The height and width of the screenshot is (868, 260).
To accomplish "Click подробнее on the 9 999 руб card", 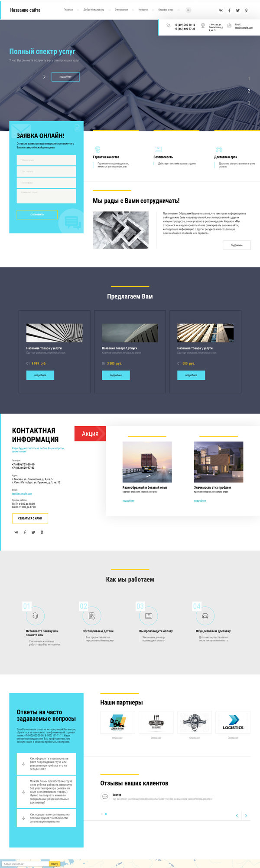I will click(x=40, y=375).
